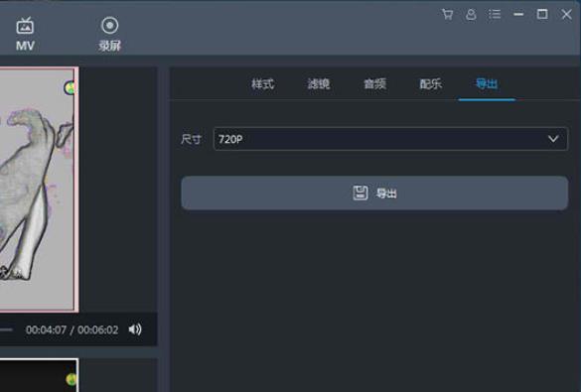Screen dimensions: 581x392
Task: Open the 尺寸 720P dropdown
Action: click(x=390, y=139)
